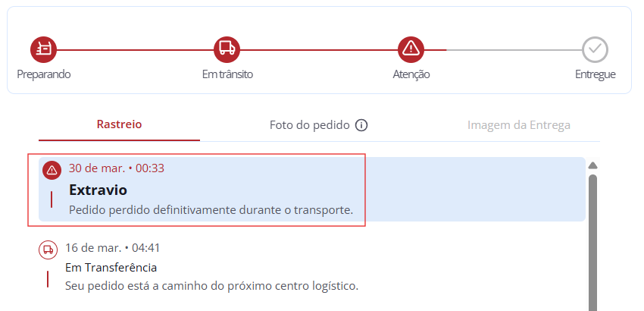Click the Entregue step label
The height and width of the screenshot is (311, 644).
point(595,74)
